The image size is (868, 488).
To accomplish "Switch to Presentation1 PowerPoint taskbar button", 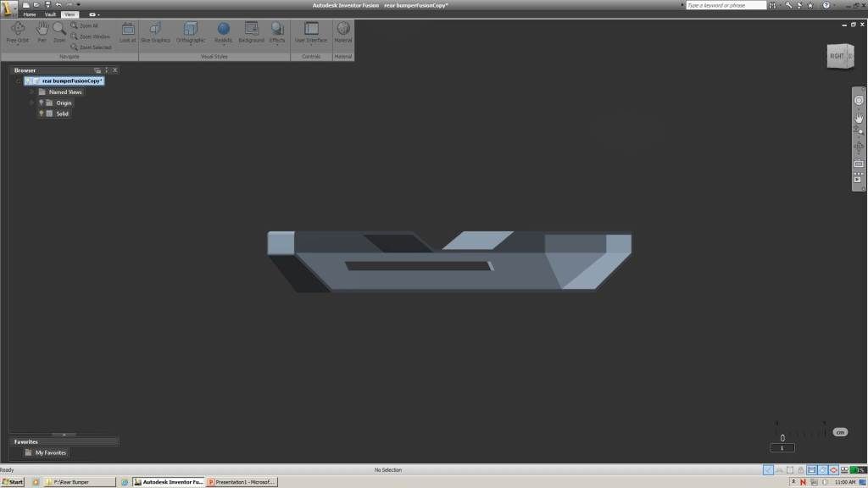I will point(242,482).
